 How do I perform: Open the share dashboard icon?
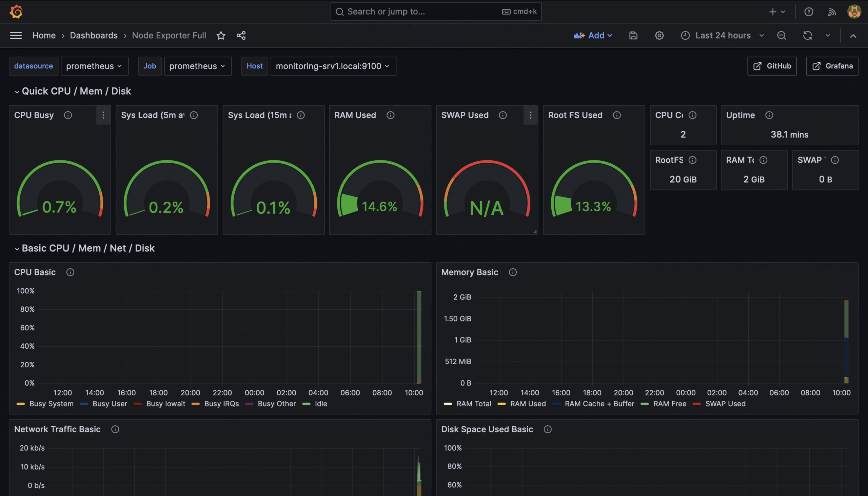241,36
